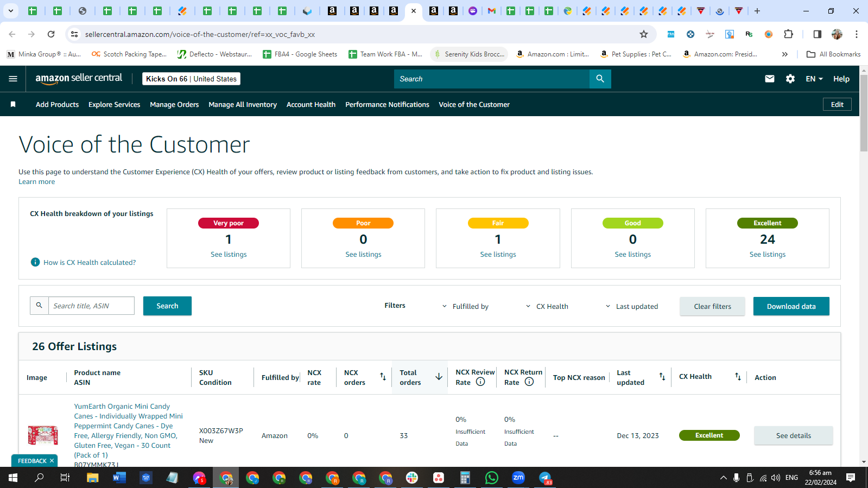Show hidden system tray icons
The height and width of the screenshot is (488, 868).
(723, 478)
